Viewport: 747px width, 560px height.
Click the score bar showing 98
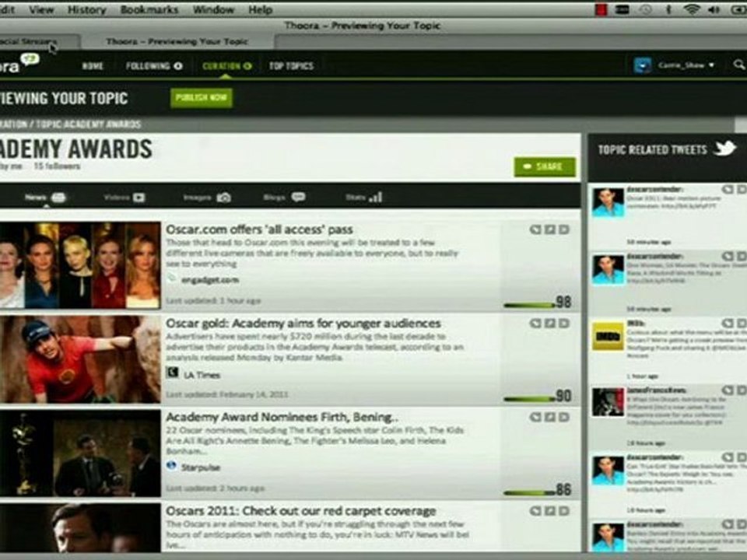click(x=530, y=305)
